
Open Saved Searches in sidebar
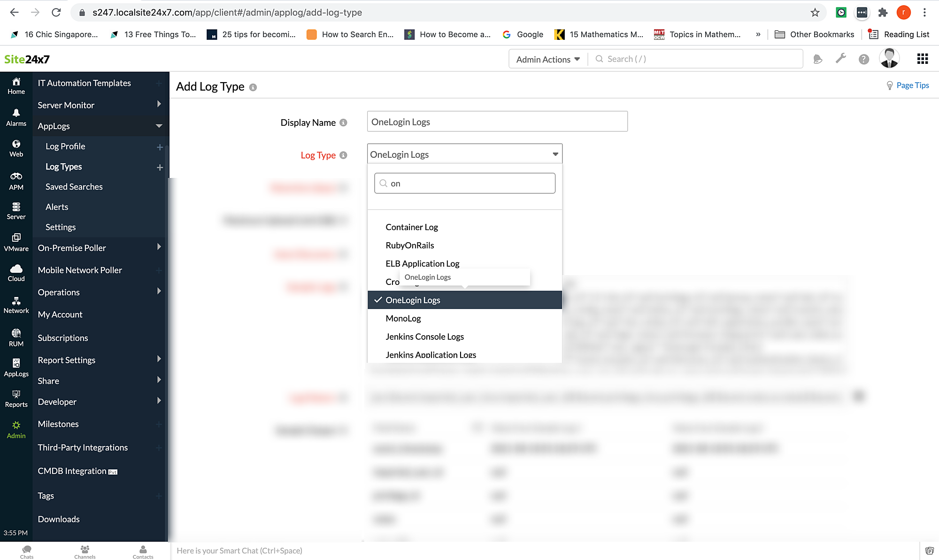click(74, 187)
